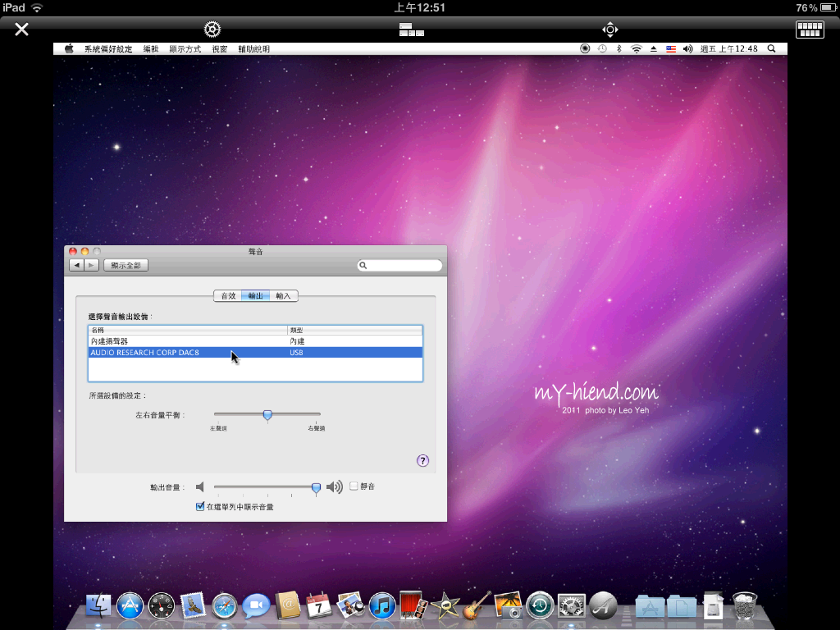Image resolution: width=840 pixels, height=630 pixels.
Task: Open the Documents folder stack in Dock
Action: 682,606
